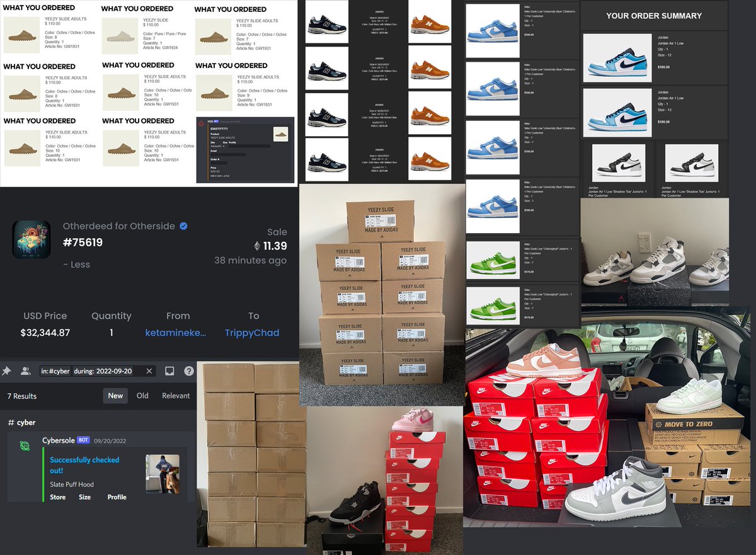Viewport: 756px width, 555px height.
Task: Click the verified badge beside Otherdeed for Otherside
Action: pyautogui.click(x=183, y=226)
